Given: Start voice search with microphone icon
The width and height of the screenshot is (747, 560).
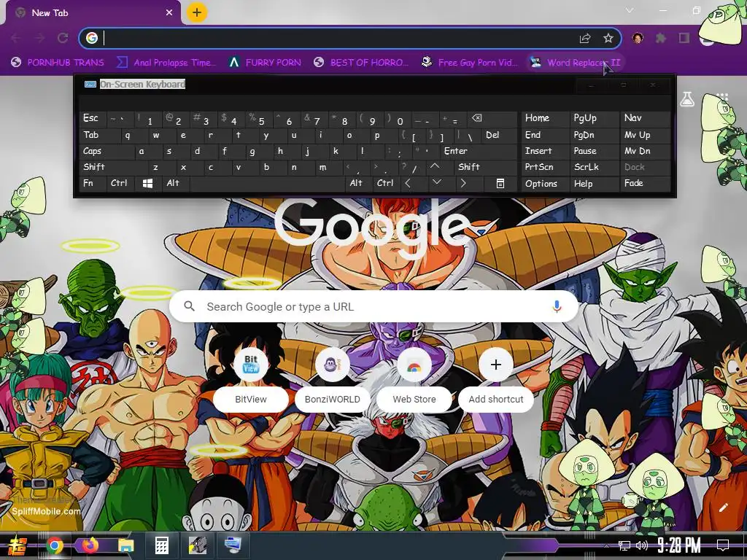Looking at the screenshot, I should (557, 306).
